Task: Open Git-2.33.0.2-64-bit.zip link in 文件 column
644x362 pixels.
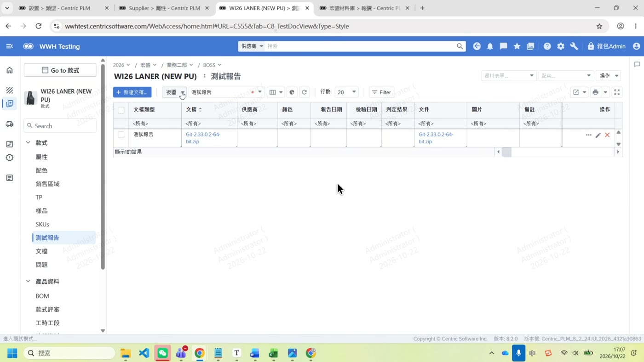Action: click(x=436, y=138)
